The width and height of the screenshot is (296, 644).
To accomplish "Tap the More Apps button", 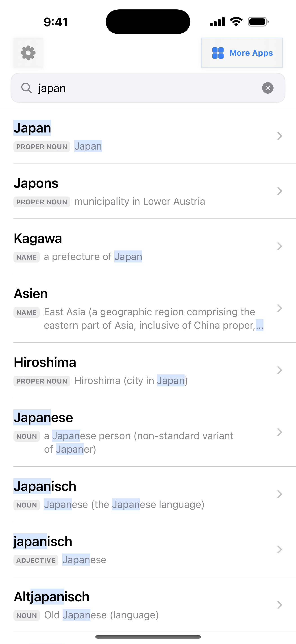I will (x=242, y=53).
